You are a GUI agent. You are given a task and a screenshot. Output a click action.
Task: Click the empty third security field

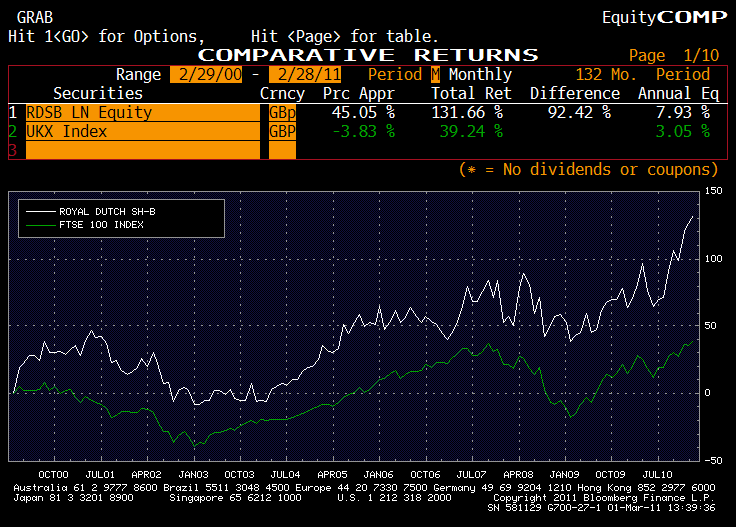tap(143, 150)
